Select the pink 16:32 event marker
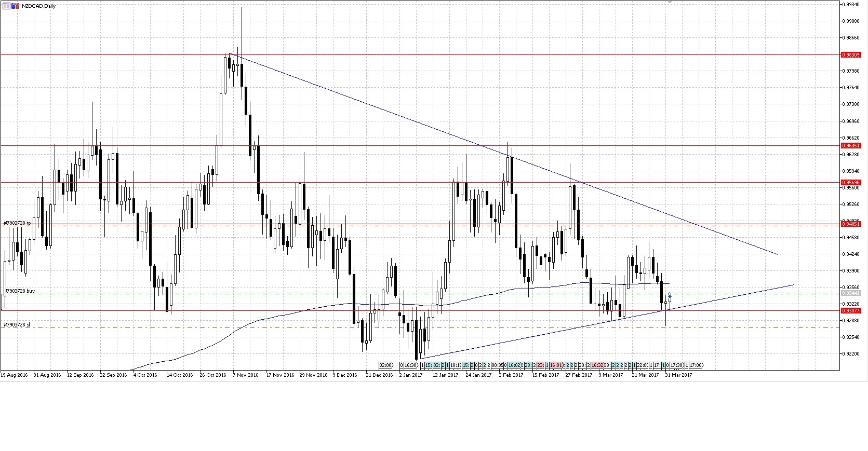The width and height of the screenshot is (868, 451). pyautogui.click(x=597, y=365)
